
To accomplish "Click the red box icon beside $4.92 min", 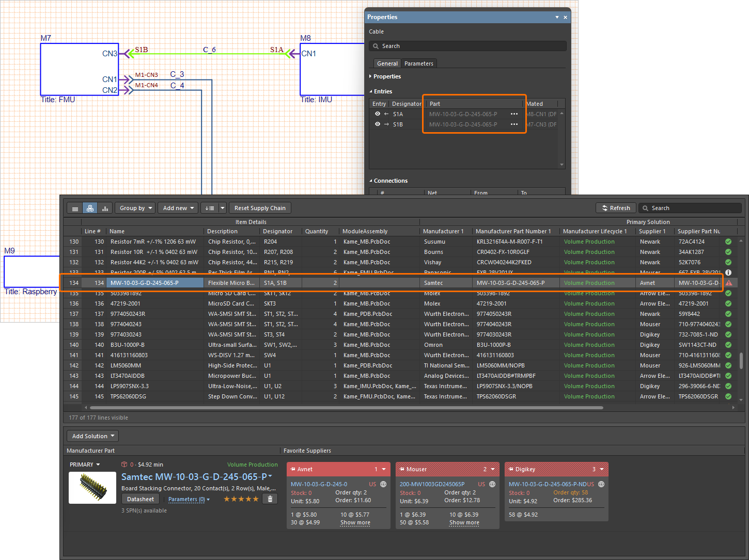I will pyautogui.click(x=124, y=465).
